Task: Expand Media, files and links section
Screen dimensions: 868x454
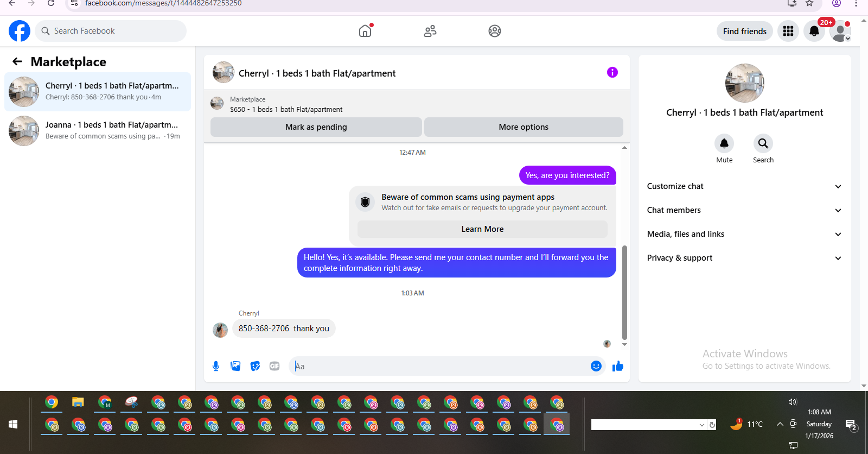Action: [744, 234]
